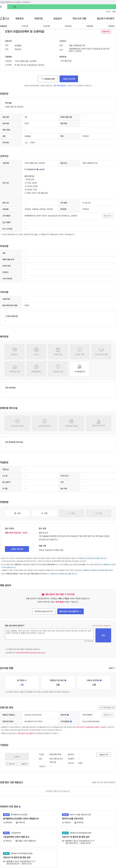Open the 출산휴가·육아휴직 menu
The height and width of the screenshot is (868, 116).
(x=105, y=19)
